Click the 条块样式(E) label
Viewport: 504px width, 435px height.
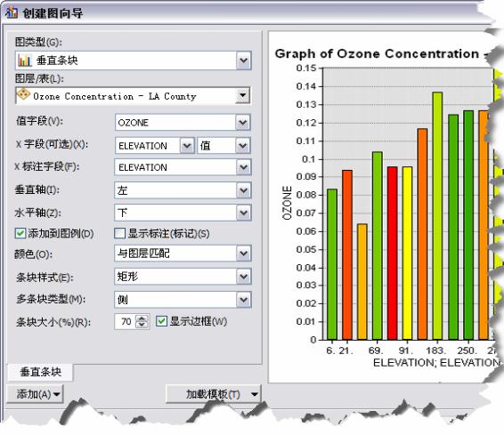click(x=45, y=277)
